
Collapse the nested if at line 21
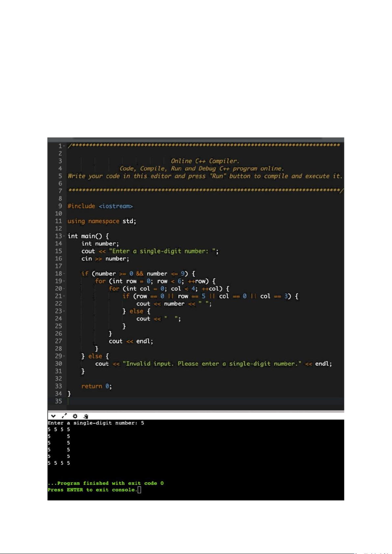(64, 296)
